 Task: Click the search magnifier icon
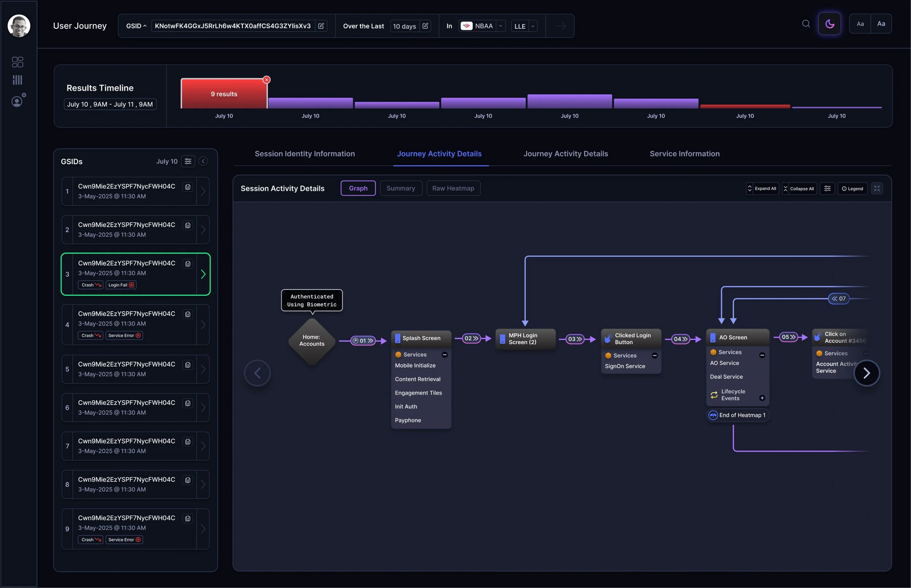(806, 24)
